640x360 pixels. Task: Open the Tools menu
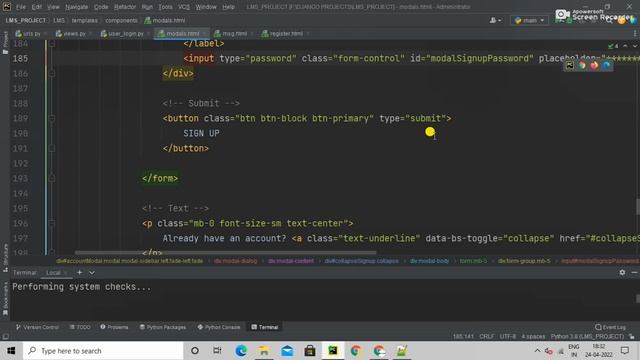(165, 7)
